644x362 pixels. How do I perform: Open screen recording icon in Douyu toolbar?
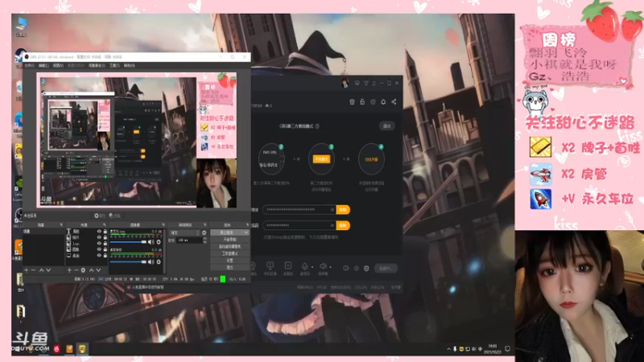[x=288, y=265]
